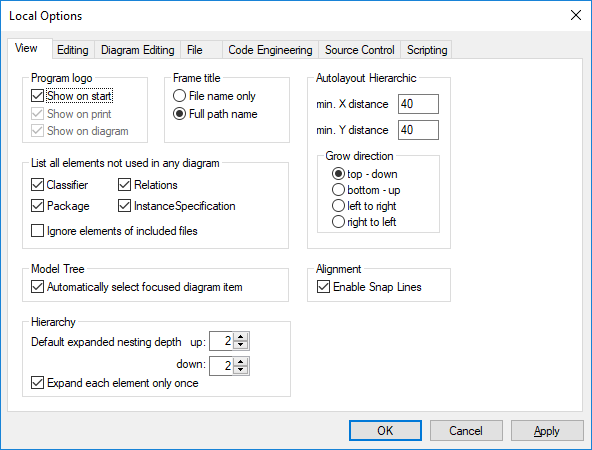Switch to the Editing tab

click(x=73, y=50)
